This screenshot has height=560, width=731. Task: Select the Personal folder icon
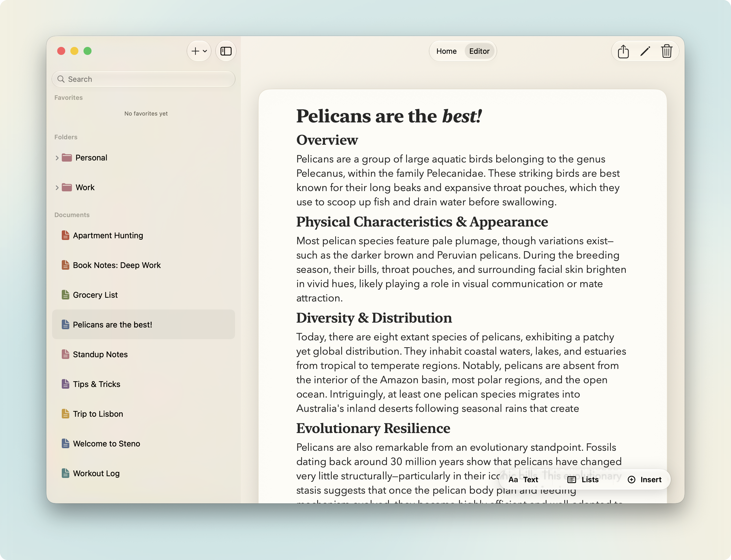[x=67, y=157]
